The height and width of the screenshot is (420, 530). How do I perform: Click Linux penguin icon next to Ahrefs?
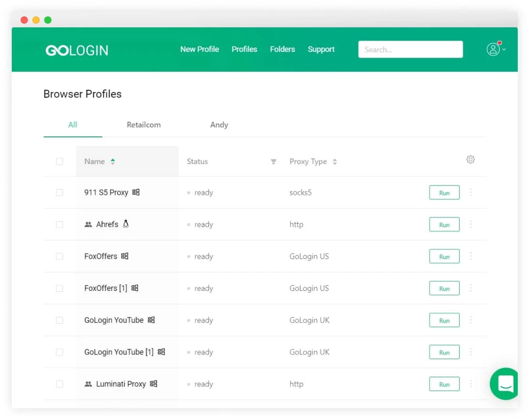coord(126,224)
